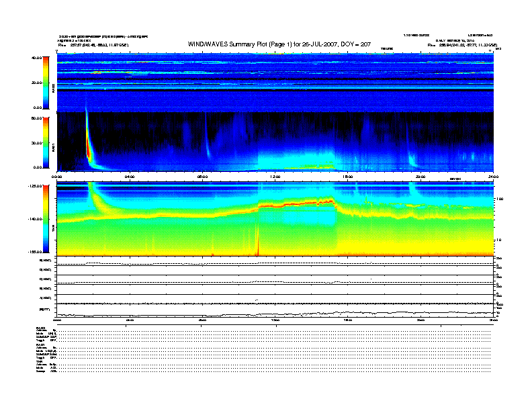Click the 08:00 tick label under RAD1 spectrogram
This screenshot has width=532, height=411.
point(202,177)
